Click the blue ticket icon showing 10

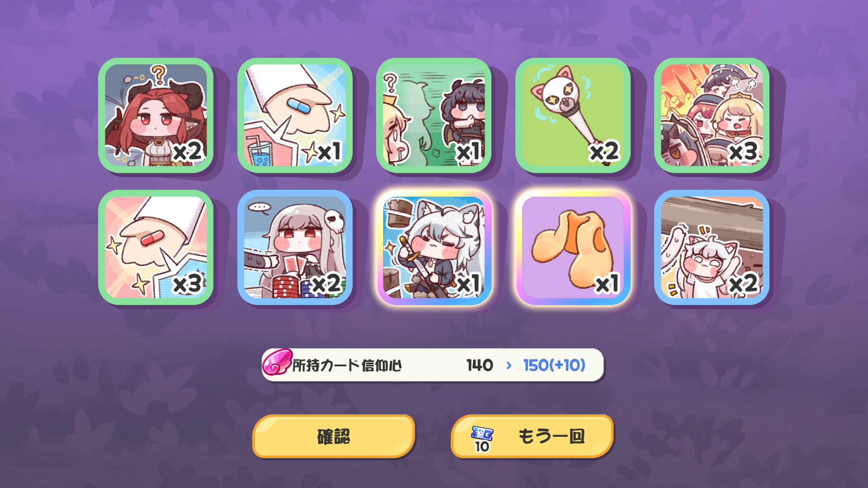point(482,438)
